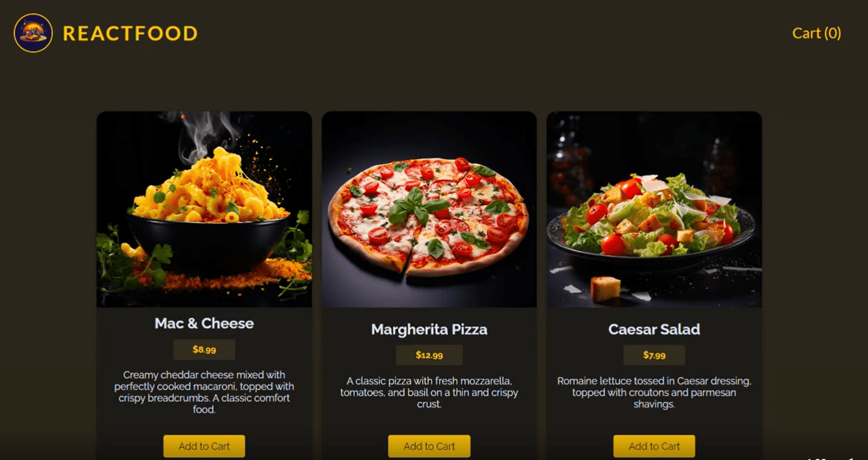Add Caesar Salad to cart

(654, 446)
